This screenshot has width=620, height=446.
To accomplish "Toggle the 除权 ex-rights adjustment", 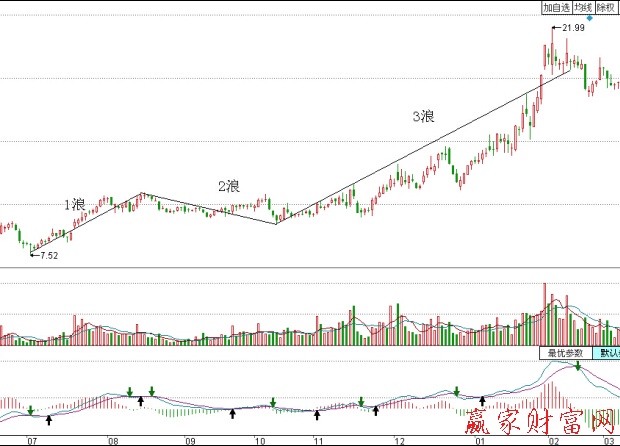I will point(606,7).
